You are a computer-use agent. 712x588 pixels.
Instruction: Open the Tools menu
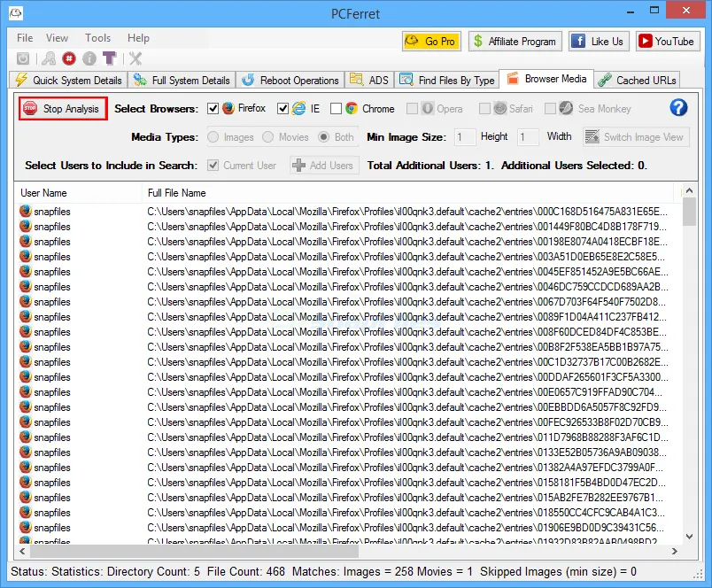tap(97, 38)
